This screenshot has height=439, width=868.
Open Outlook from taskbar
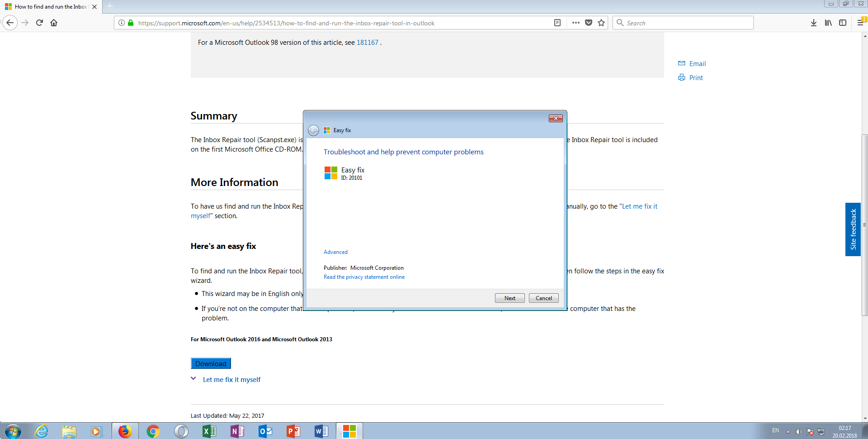[x=265, y=431]
